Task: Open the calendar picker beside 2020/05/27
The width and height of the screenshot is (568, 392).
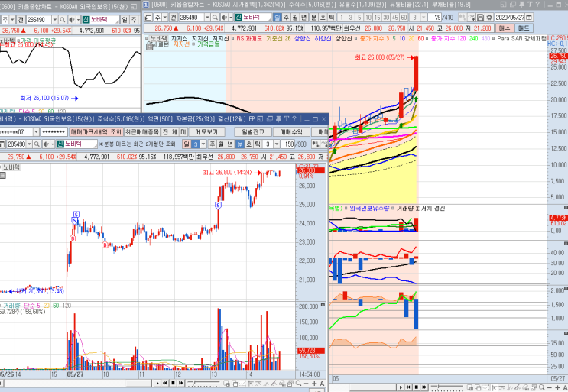Action: pos(529,18)
